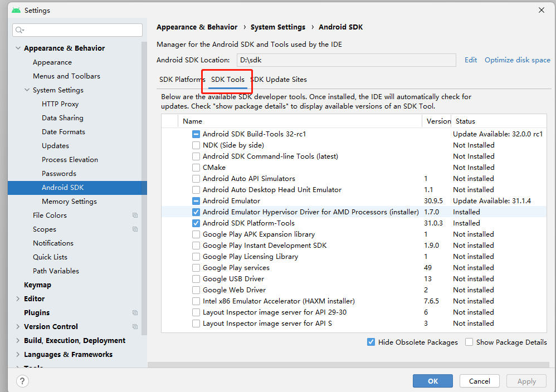The width and height of the screenshot is (556, 392).
Task: Click the project-level icon beside Scopes
Action: (x=135, y=229)
